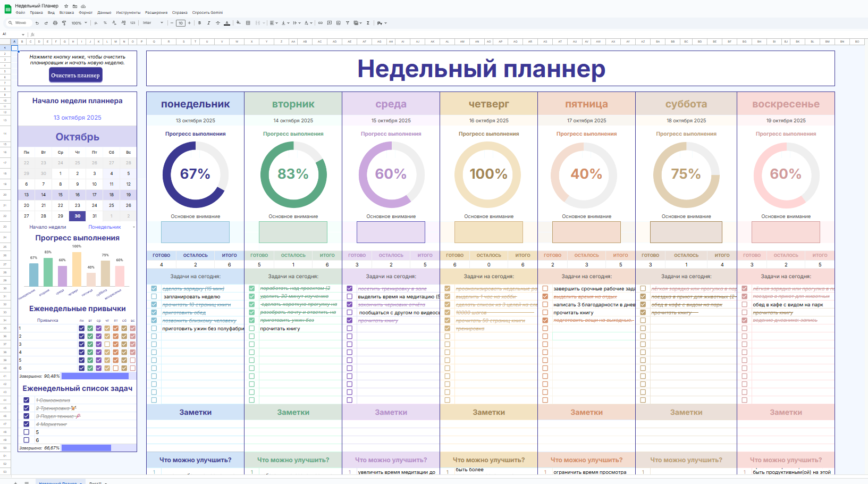Open the text color picker
The height and width of the screenshot is (484, 868).
coord(227,23)
